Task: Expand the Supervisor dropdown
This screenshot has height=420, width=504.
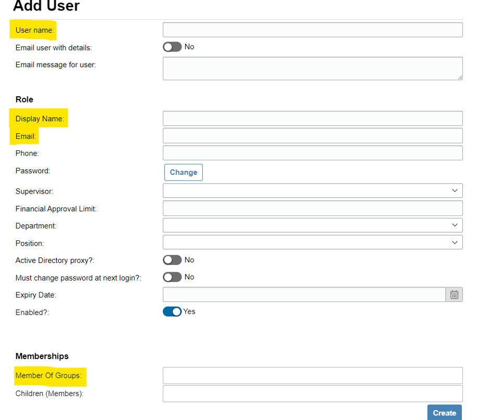Action: click(x=313, y=190)
